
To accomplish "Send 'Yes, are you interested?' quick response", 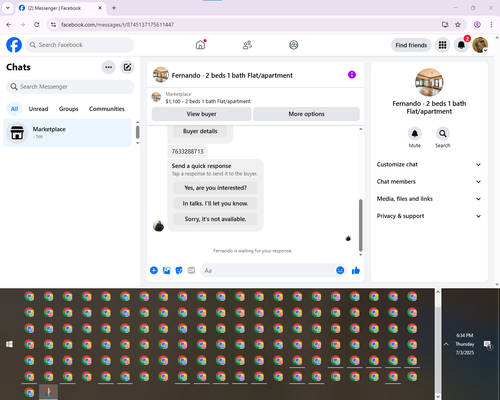I will click(x=215, y=188).
